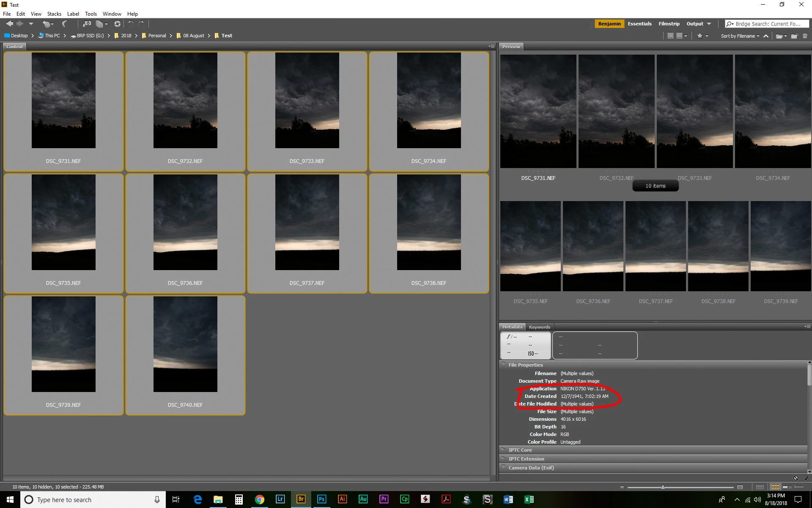
Task: Switch to the Filmstrip workspace
Action: click(669, 24)
